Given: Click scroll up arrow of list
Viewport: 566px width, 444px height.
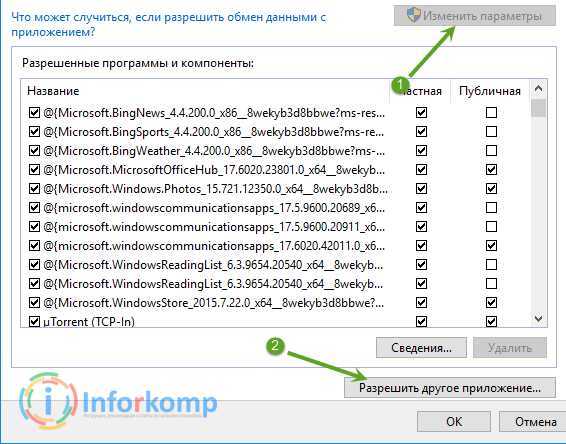Looking at the screenshot, I should (x=538, y=88).
